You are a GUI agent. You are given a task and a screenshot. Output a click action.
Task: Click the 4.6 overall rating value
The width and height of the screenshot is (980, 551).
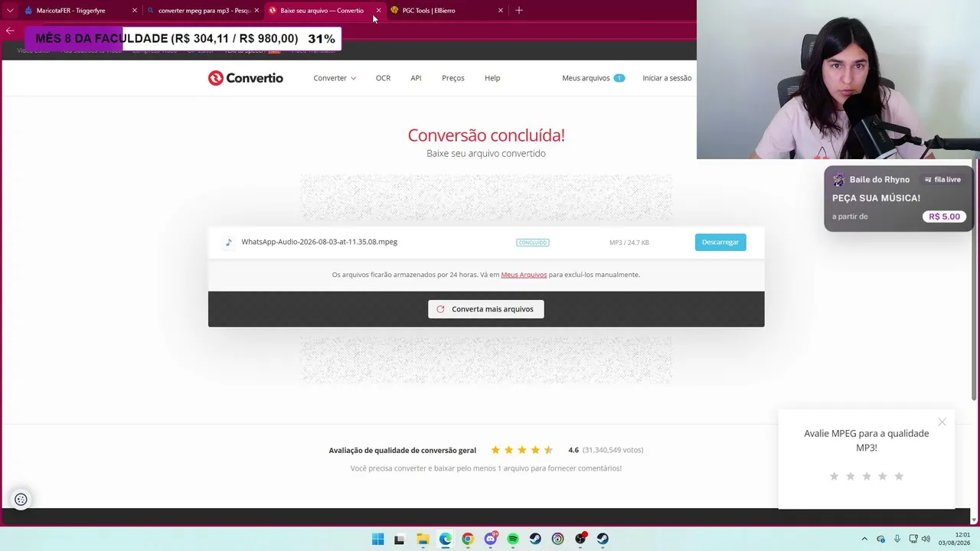tap(573, 450)
